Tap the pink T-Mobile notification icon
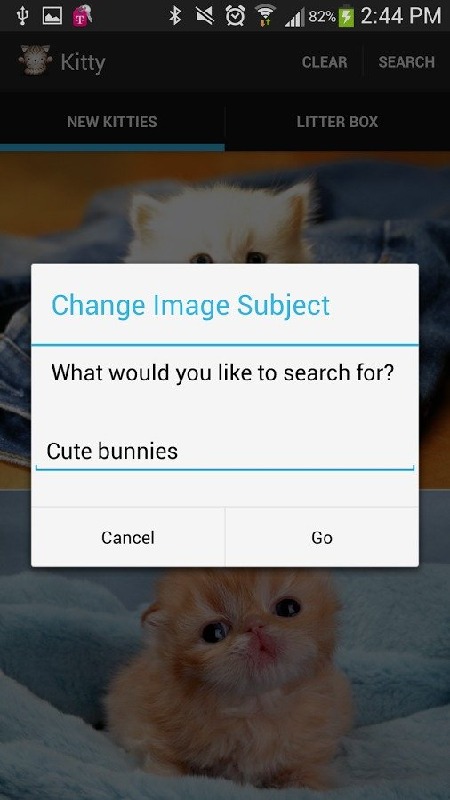The height and width of the screenshot is (800, 450). (x=82, y=15)
